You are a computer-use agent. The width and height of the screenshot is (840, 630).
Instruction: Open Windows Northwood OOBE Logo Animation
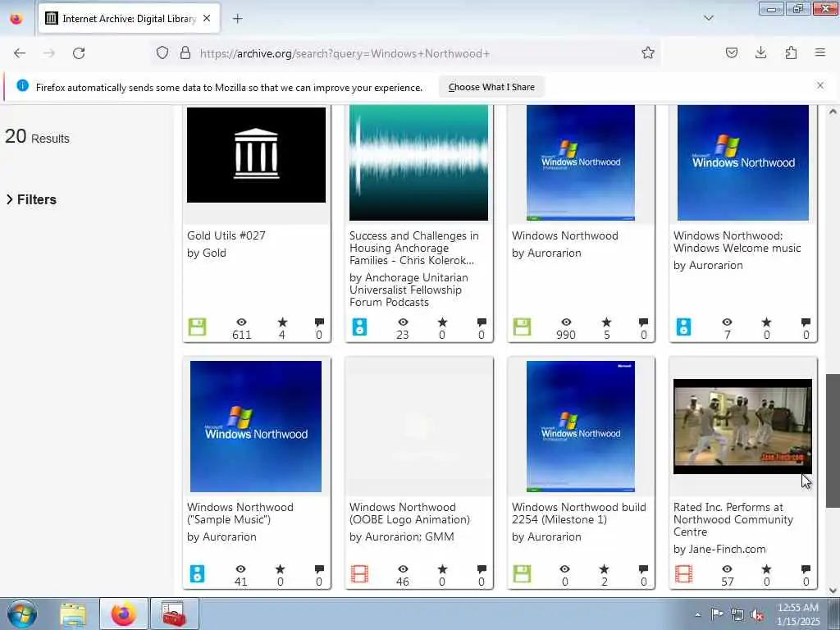409,514
